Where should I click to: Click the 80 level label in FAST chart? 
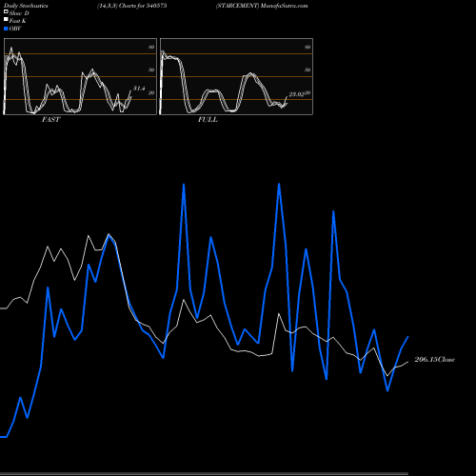(x=151, y=47)
